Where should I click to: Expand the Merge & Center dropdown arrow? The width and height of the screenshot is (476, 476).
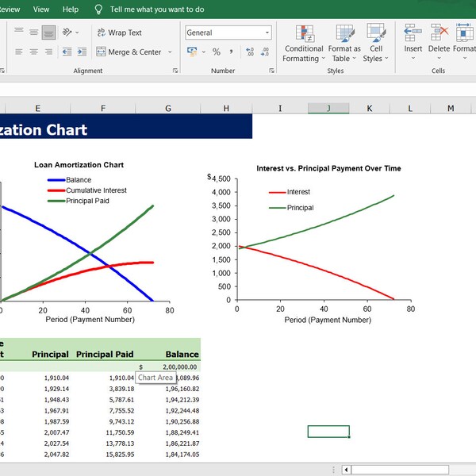point(170,52)
